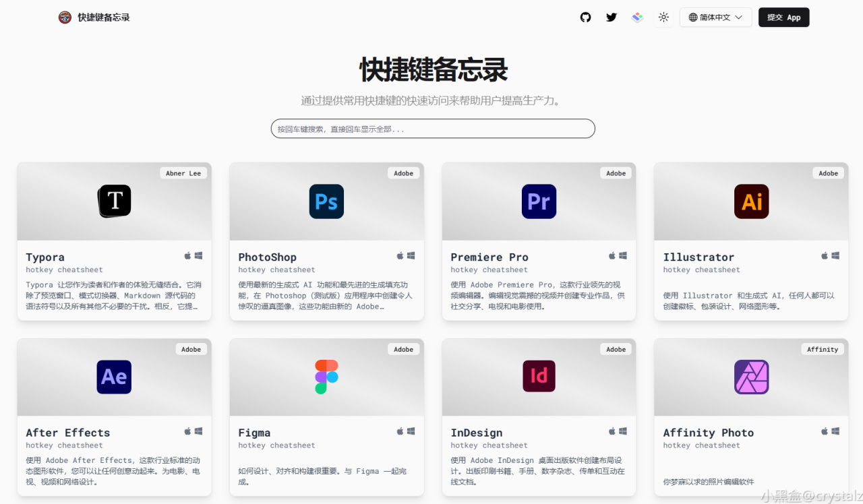This screenshot has width=863, height=504.
Task: Click the 提交 App button
Action: point(784,18)
